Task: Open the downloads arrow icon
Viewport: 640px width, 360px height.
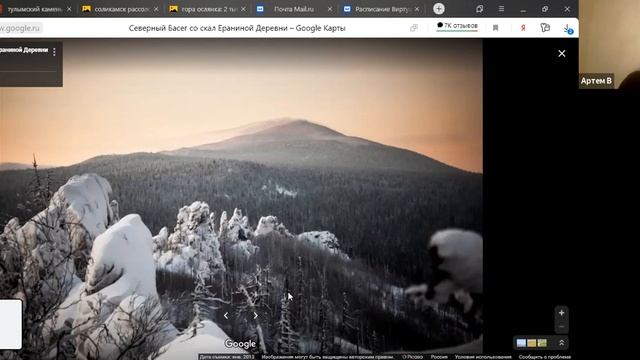Action: (x=568, y=29)
